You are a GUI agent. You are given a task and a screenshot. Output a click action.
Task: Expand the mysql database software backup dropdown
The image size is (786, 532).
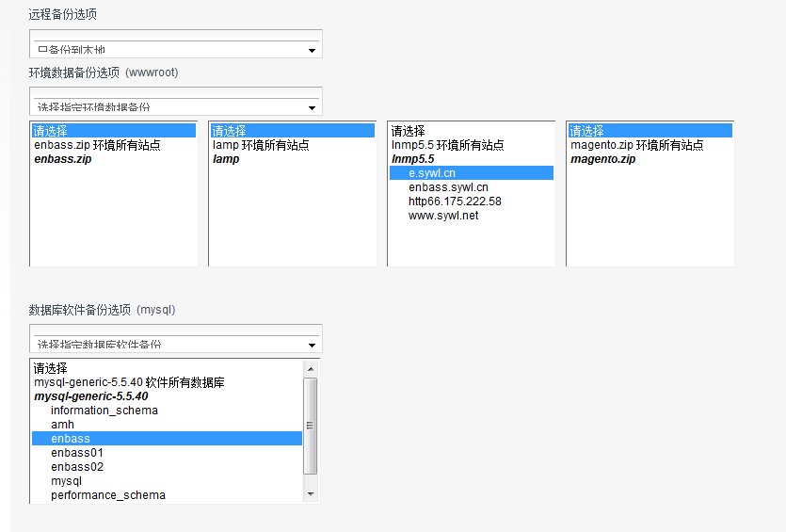point(175,345)
